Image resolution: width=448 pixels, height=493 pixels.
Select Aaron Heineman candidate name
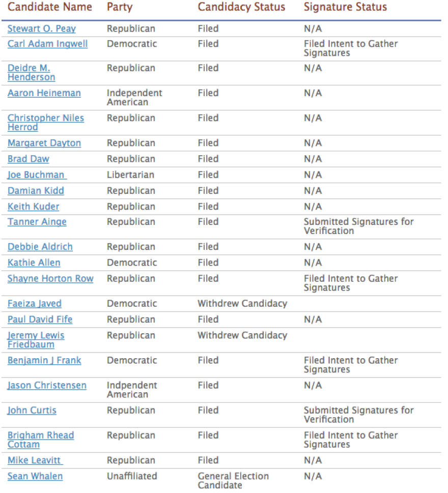coord(44,93)
